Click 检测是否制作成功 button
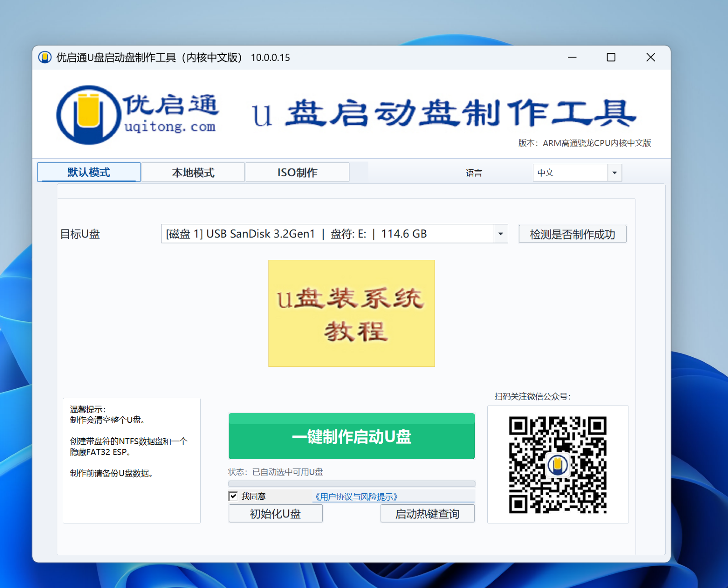Viewport: 728px width, 588px height. 572,234
